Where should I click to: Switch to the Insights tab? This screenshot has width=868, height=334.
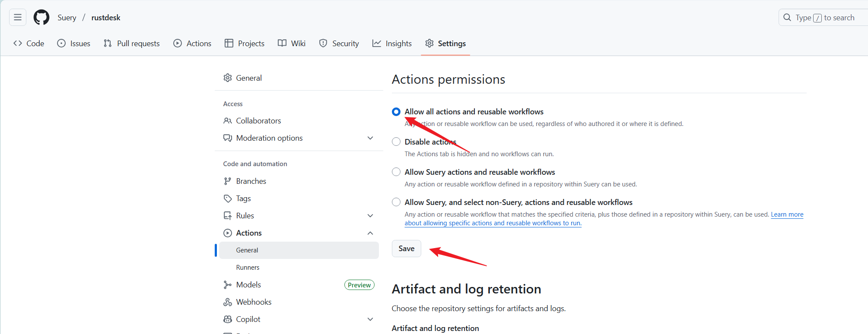(392, 43)
